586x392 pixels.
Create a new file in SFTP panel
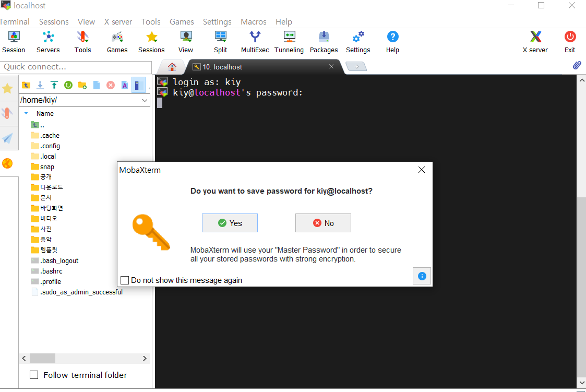(x=97, y=85)
